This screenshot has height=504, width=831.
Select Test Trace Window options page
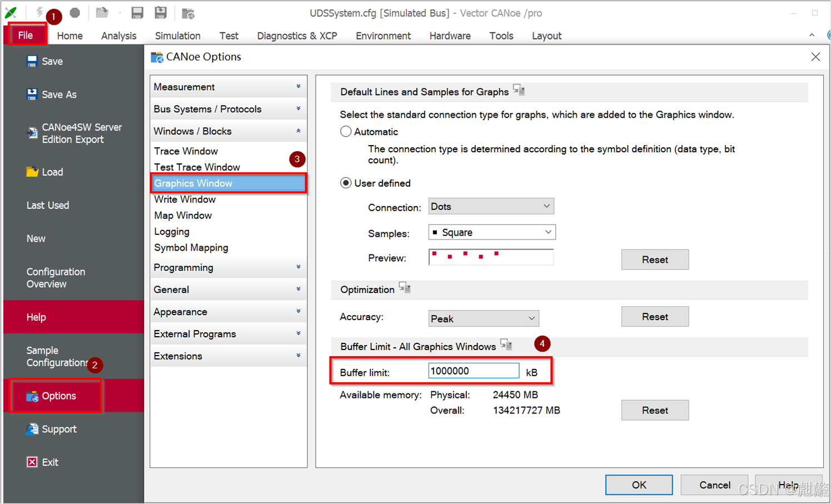[197, 167]
